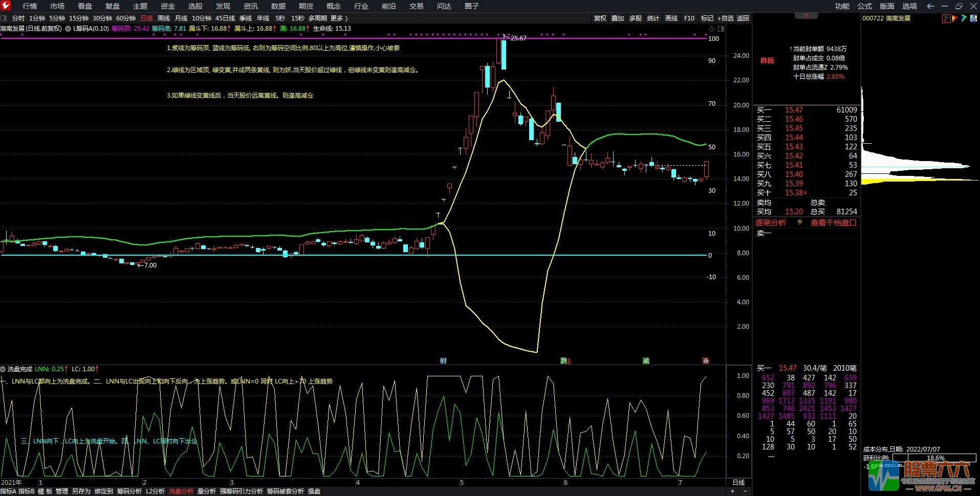Click the diamond icon above the price axis

[711, 29]
